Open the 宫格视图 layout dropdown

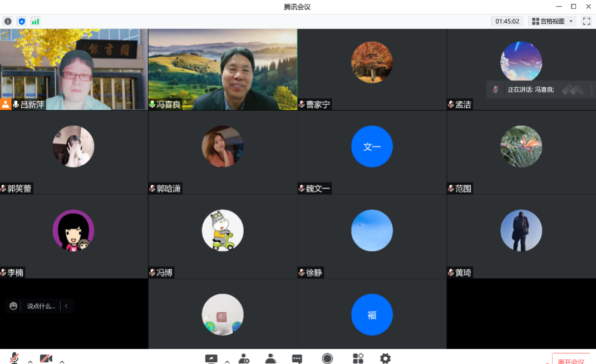[x=551, y=21]
